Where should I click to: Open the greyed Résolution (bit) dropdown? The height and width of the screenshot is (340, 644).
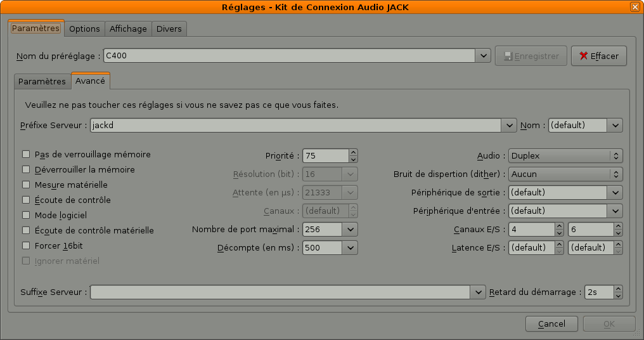[x=350, y=174]
